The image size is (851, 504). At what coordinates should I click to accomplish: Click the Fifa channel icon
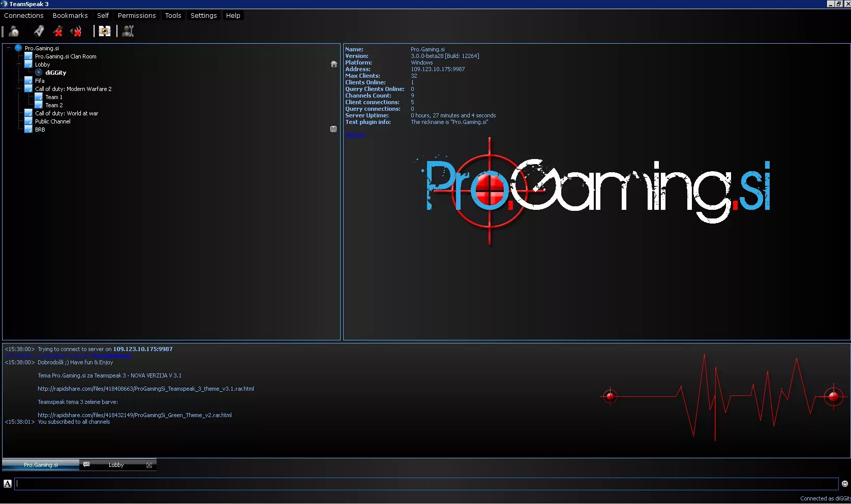[x=28, y=81]
